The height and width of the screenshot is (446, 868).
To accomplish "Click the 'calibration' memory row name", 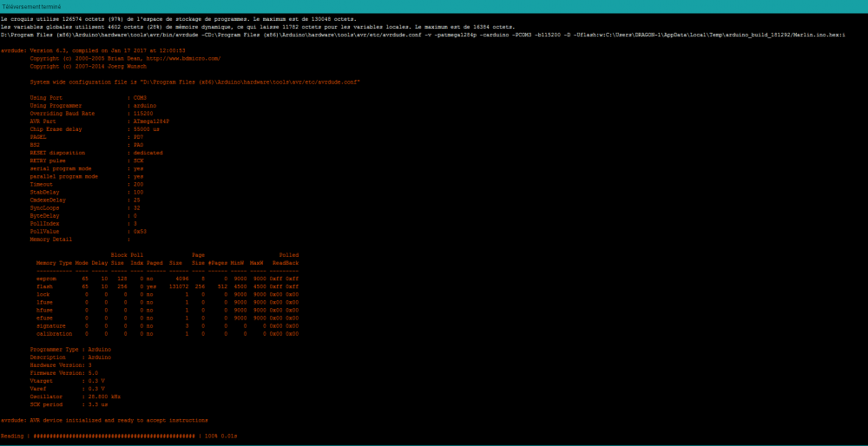I will pos(54,334).
